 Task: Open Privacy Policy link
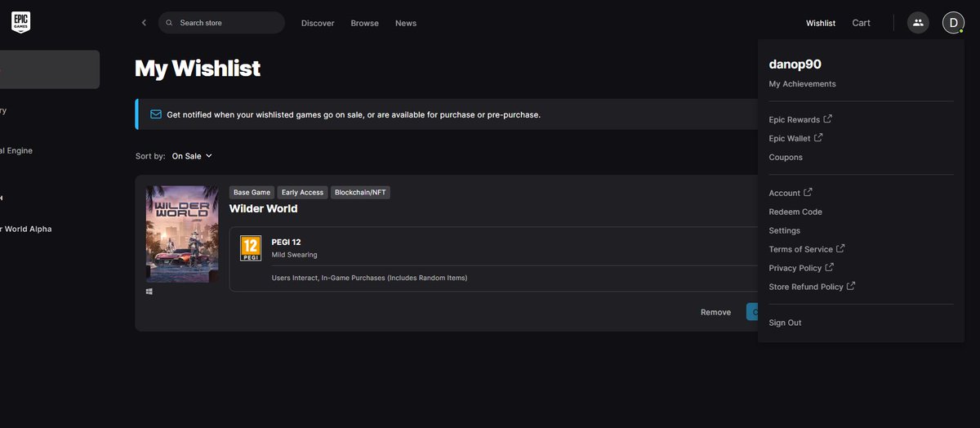click(x=795, y=269)
